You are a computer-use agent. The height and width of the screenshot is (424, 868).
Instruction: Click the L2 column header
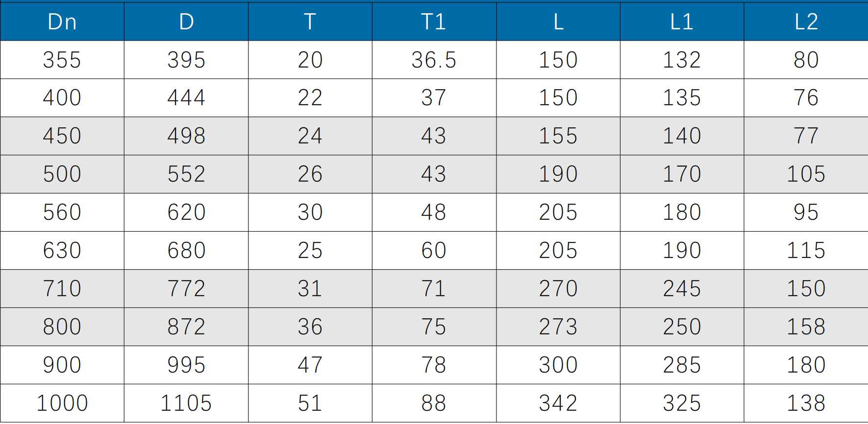pos(806,22)
